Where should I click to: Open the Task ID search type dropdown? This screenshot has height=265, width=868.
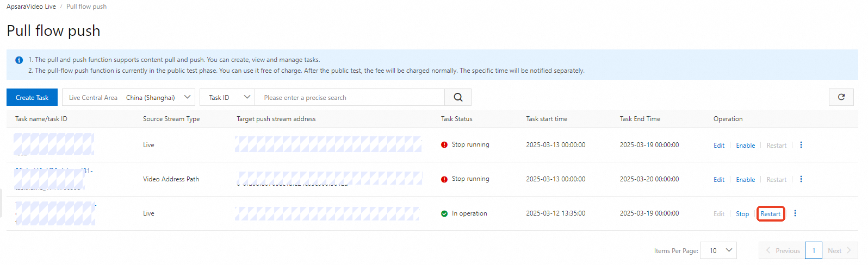[227, 98]
